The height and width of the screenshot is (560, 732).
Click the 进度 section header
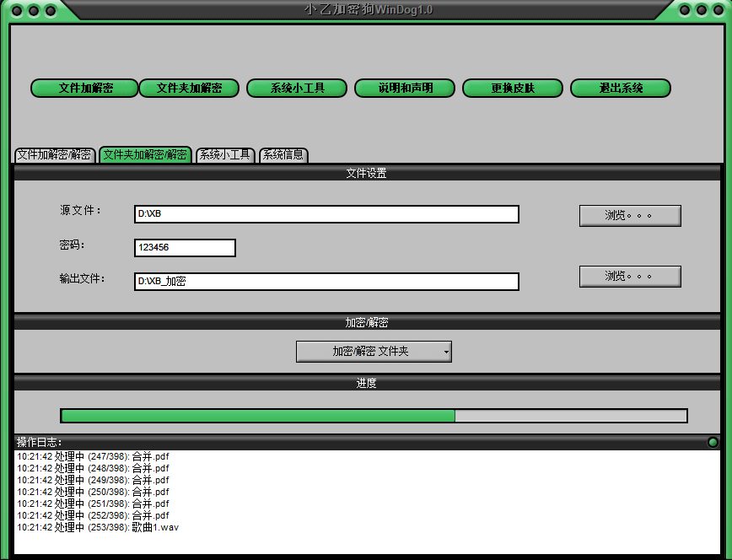point(367,383)
